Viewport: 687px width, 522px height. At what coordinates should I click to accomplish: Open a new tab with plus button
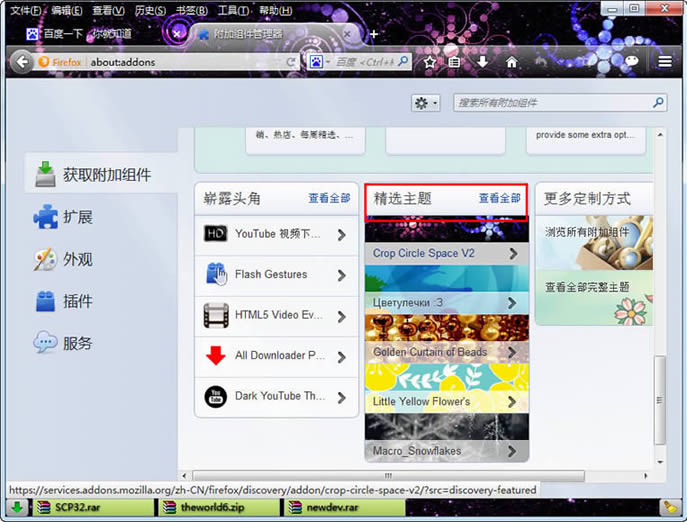point(374,34)
